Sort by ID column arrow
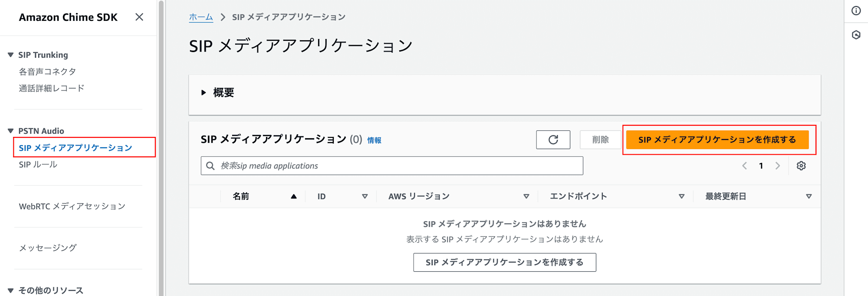Viewport: 868px width, 296px height. [365, 196]
